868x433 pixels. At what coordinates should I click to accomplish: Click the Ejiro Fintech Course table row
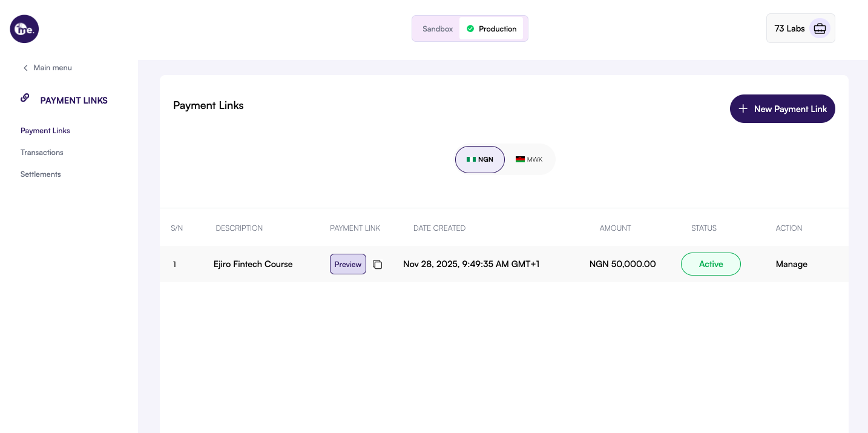click(253, 264)
